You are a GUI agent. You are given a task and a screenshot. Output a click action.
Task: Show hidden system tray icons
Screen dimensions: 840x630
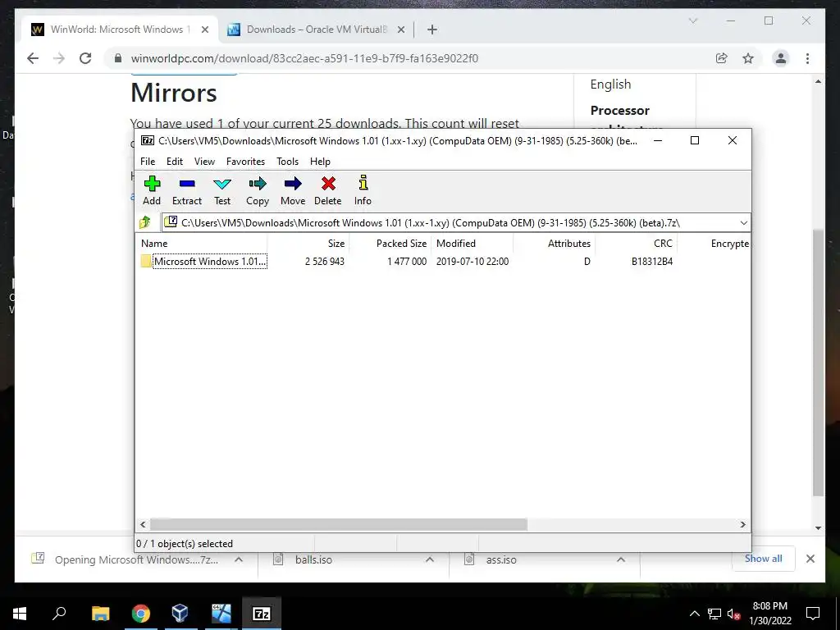pos(694,614)
